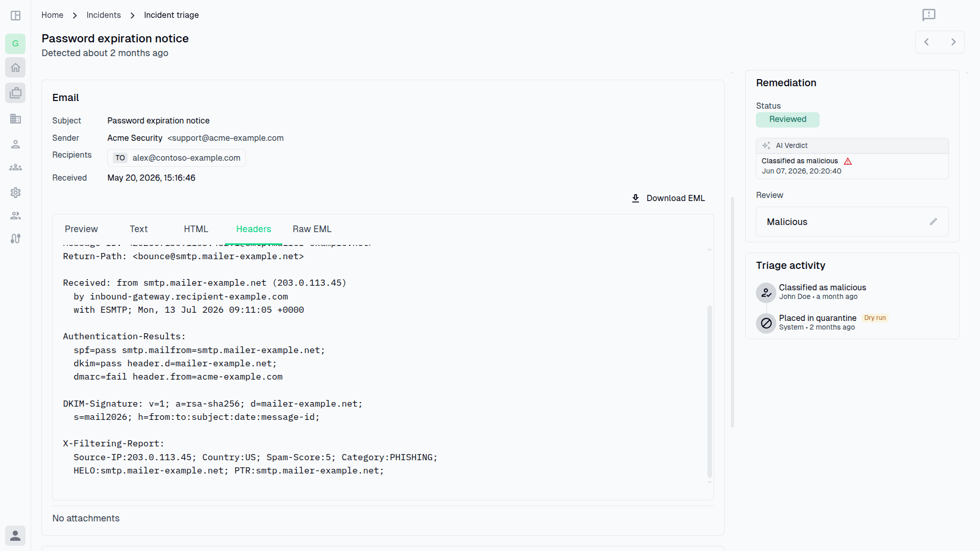The image size is (980, 551).
Task: Switch to the Text tab
Action: 138,229
